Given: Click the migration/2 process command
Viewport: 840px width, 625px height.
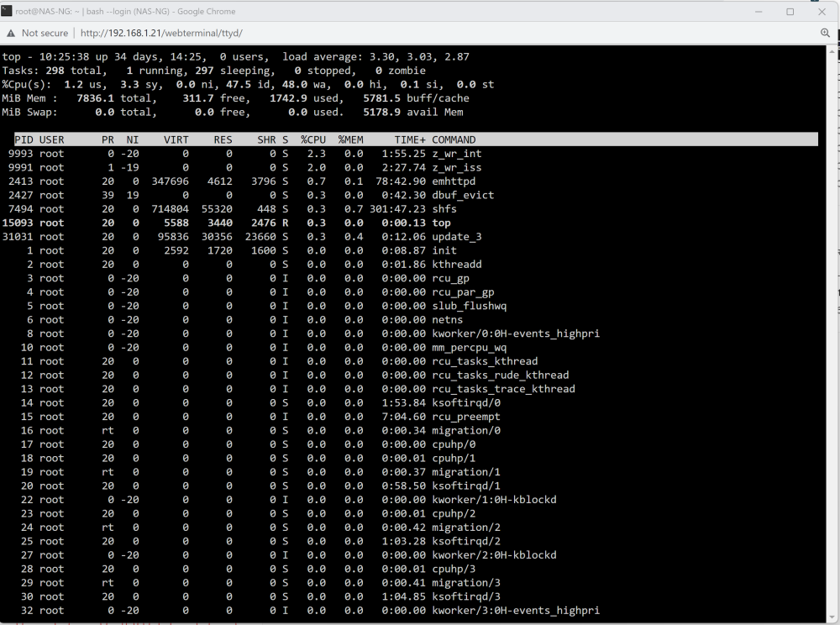Looking at the screenshot, I should [466, 528].
